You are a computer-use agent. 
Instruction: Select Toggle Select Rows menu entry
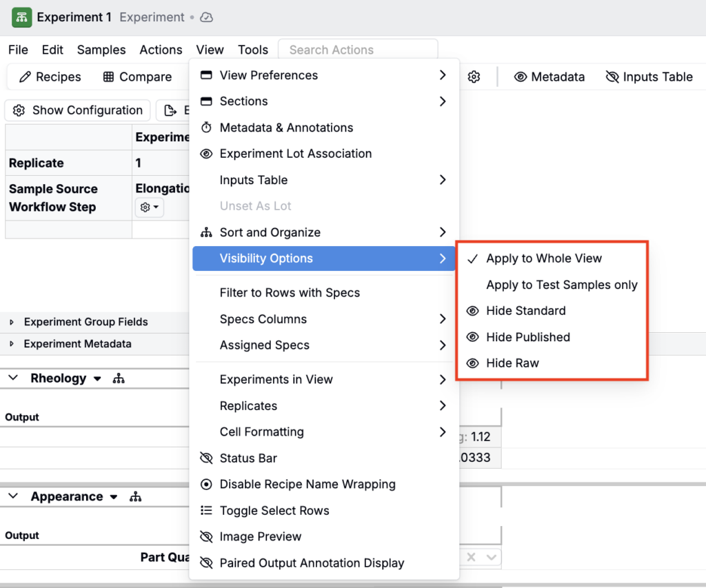coord(274,511)
